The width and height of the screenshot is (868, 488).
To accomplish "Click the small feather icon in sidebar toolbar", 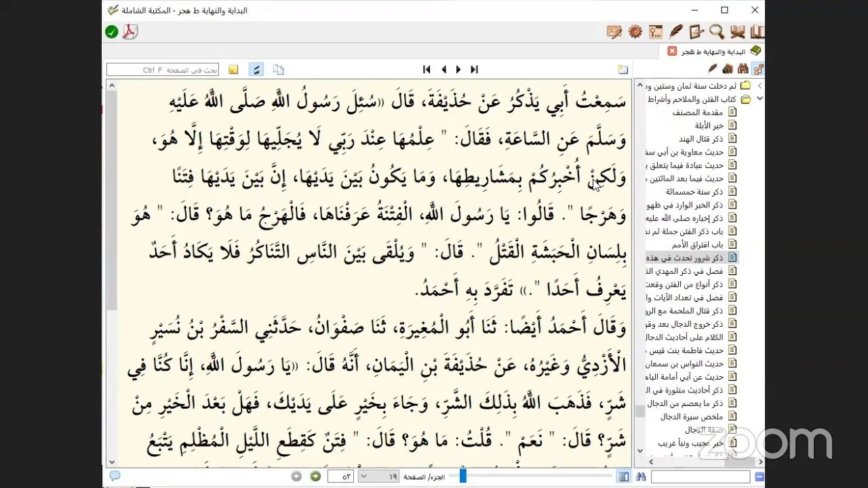I will pyautogui.click(x=712, y=68).
